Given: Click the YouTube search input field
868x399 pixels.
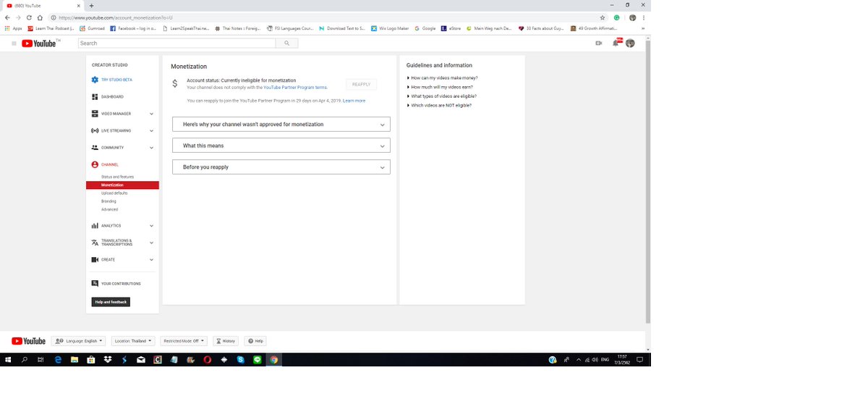Looking at the screenshot, I should coord(176,43).
